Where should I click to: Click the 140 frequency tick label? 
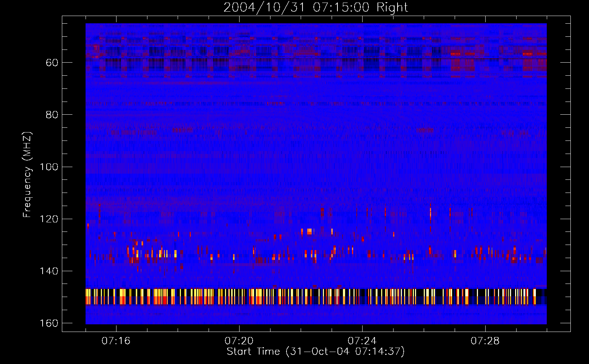(x=49, y=271)
